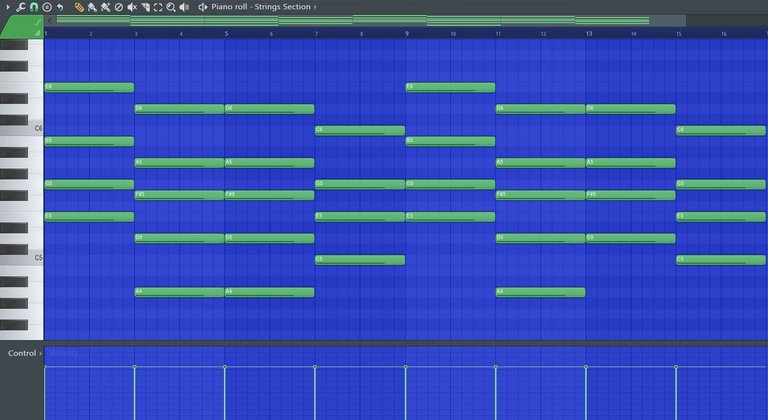Select the Draw pencil tool
The width and height of the screenshot is (768, 420).
click(79, 7)
